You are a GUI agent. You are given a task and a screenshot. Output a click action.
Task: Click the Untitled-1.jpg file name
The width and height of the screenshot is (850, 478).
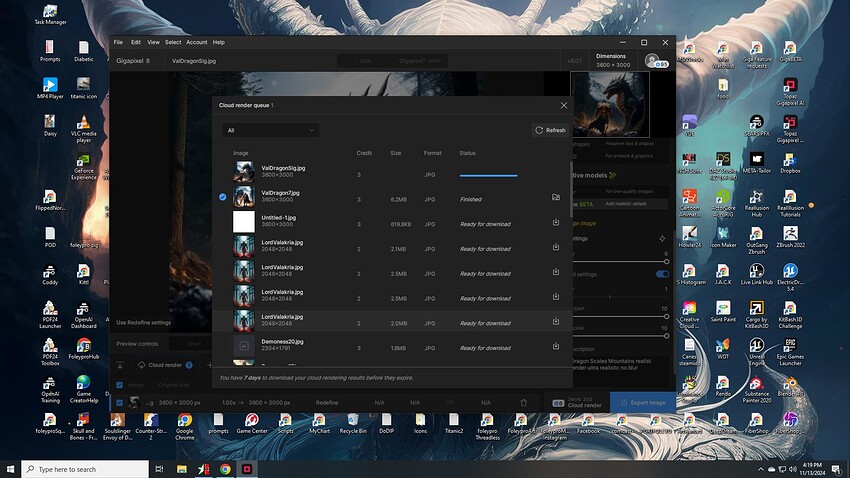279,217
